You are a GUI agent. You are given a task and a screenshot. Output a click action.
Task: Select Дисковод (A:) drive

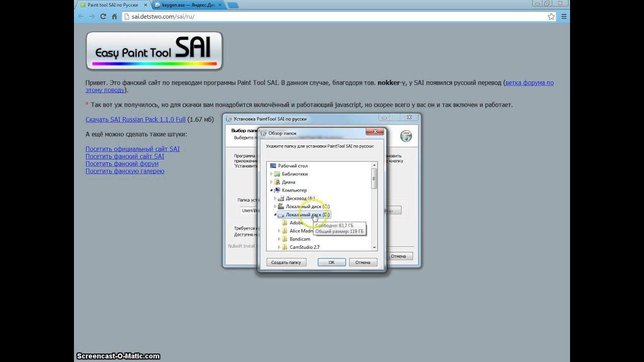click(300, 199)
